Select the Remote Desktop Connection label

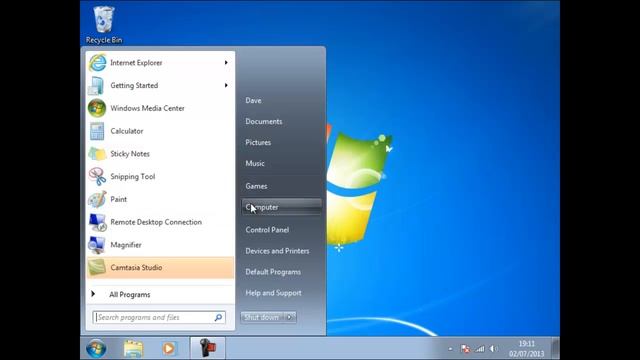(x=156, y=222)
